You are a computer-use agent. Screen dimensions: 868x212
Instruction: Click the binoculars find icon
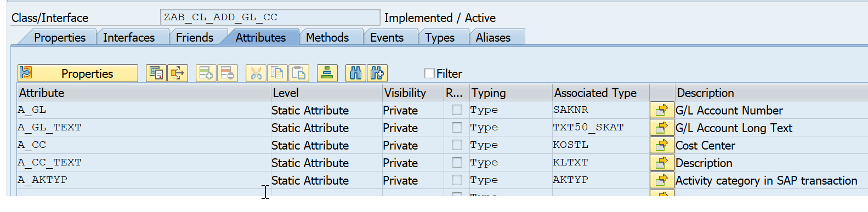point(356,73)
